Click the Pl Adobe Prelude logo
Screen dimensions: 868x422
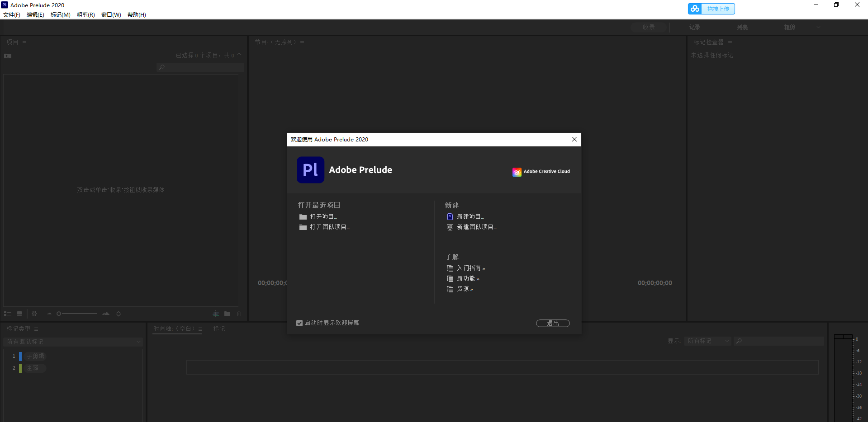[x=310, y=170]
